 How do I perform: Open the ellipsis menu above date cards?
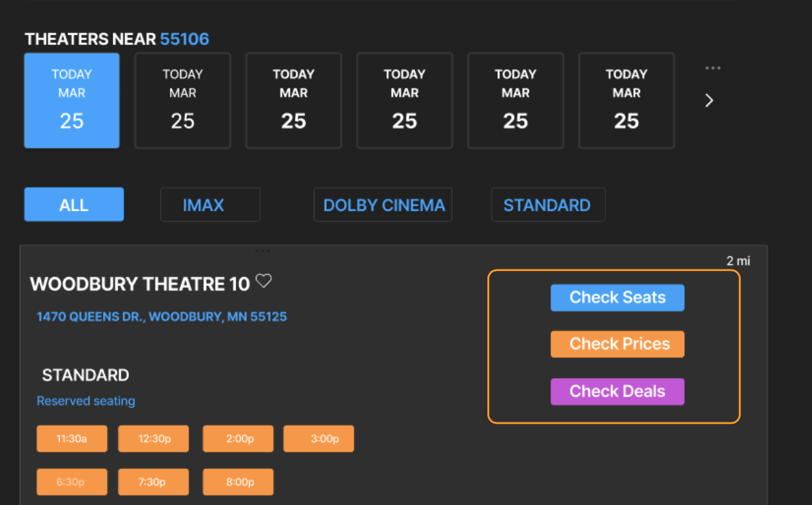(713, 67)
